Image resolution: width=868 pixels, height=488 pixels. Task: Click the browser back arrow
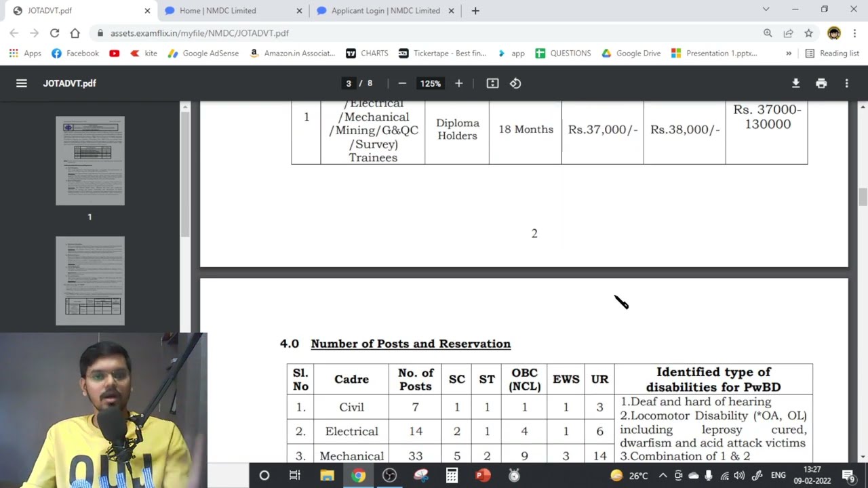coord(14,33)
